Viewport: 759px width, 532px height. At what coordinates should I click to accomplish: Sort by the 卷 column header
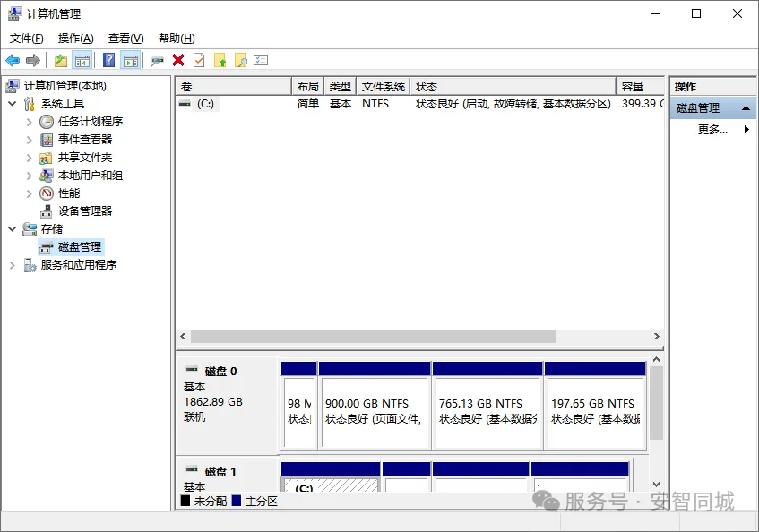[234, 87]
